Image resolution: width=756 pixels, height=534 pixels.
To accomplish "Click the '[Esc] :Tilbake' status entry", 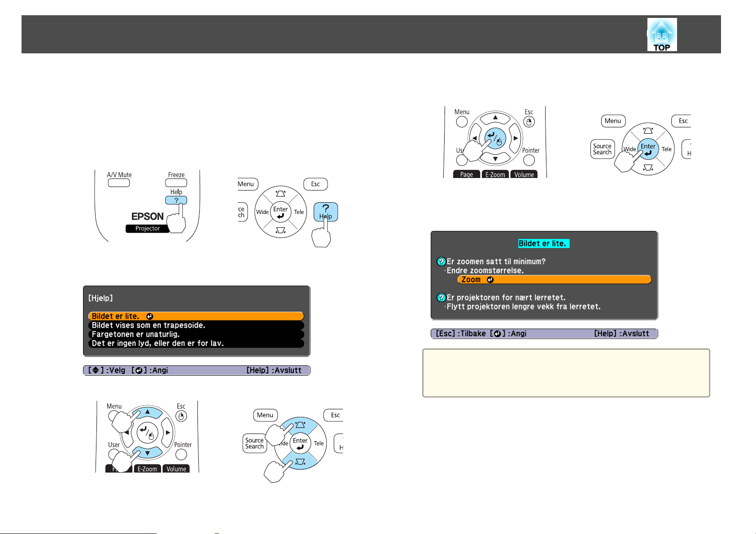I will tap(461, 333).
